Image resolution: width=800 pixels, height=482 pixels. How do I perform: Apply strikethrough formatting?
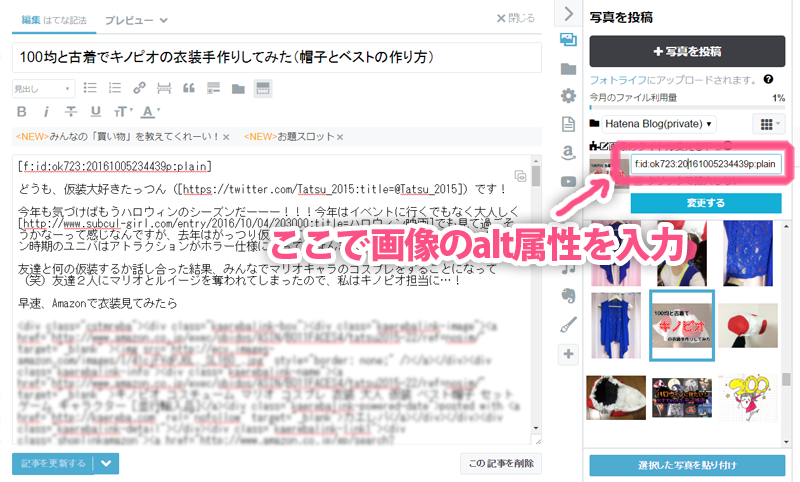point(71,112)
